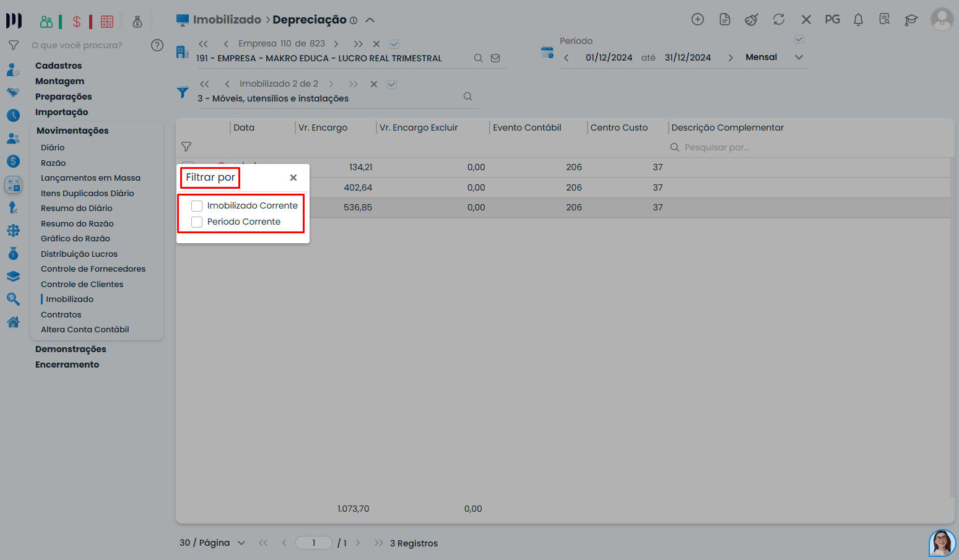959x560 pixels.
Task: Open the Mensal period dropdown
Action: 799,58
